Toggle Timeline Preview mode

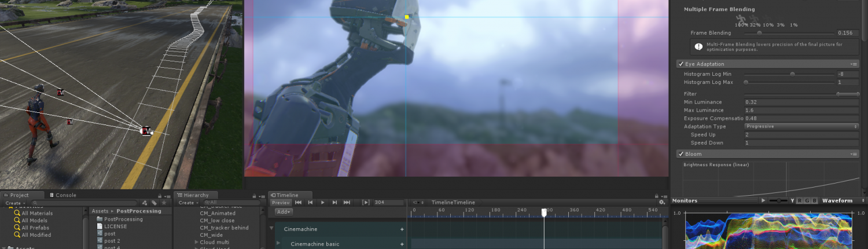pyautogui.click(x=281, y=203)
